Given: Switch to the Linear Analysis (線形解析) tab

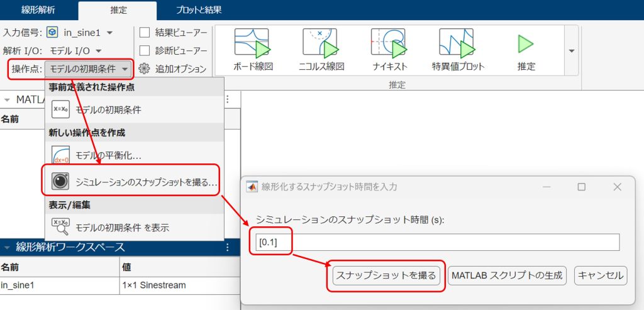Looking at the screenshot, I should pyautogui.click(x=39, y=10).
